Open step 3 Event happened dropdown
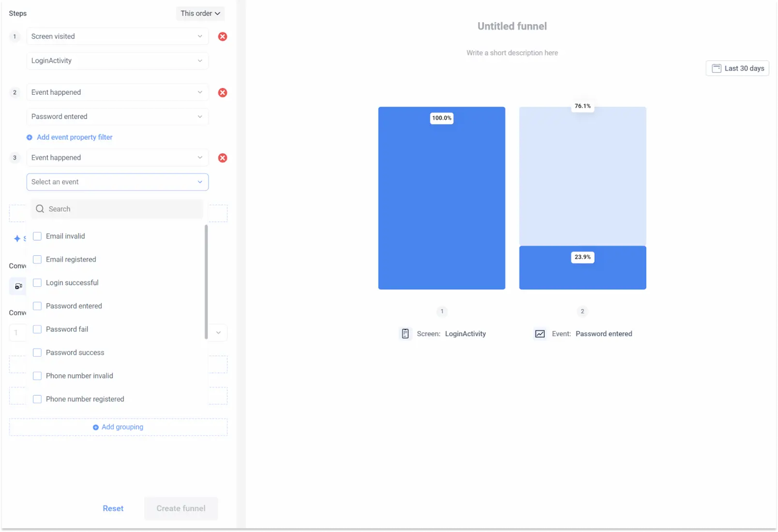 pyautogui.click(x=118, y=158)
